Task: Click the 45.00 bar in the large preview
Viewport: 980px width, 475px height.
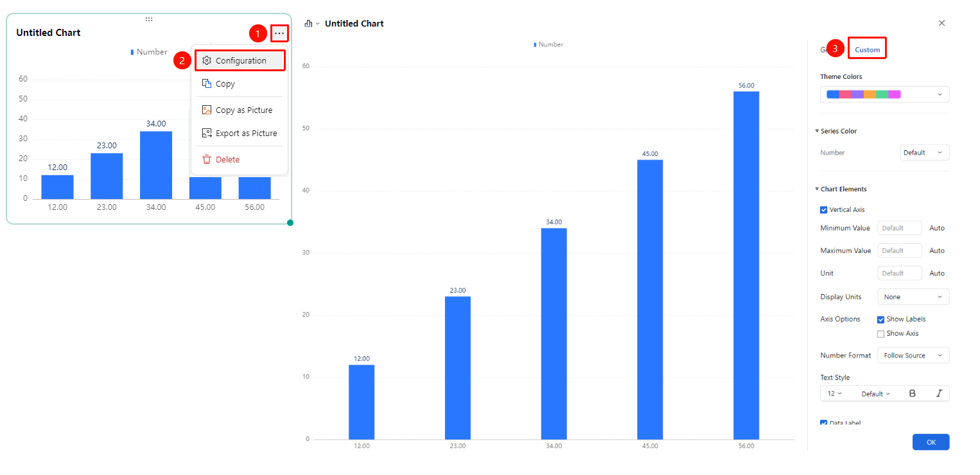Action: (650, 300)
